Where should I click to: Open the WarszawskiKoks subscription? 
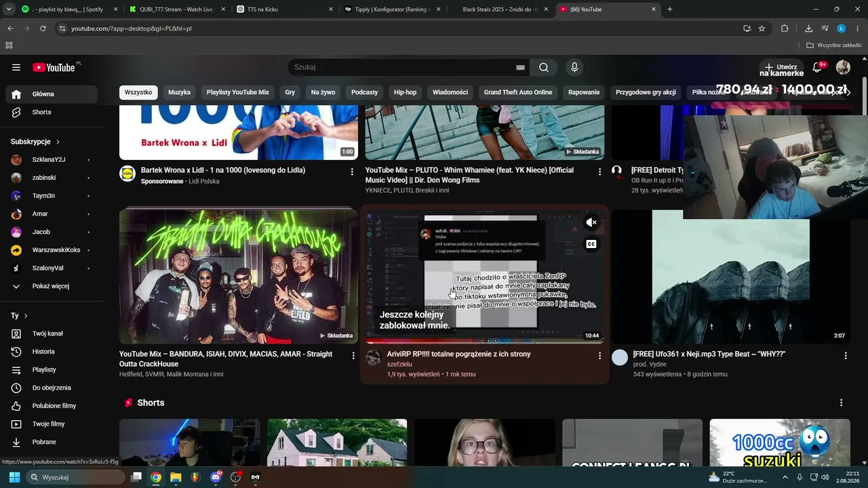[x=52, y=250]
